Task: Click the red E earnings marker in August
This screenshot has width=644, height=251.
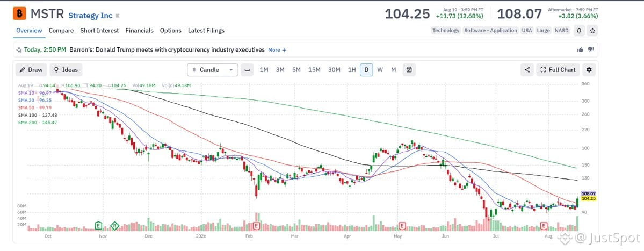Action: point(544,226)
